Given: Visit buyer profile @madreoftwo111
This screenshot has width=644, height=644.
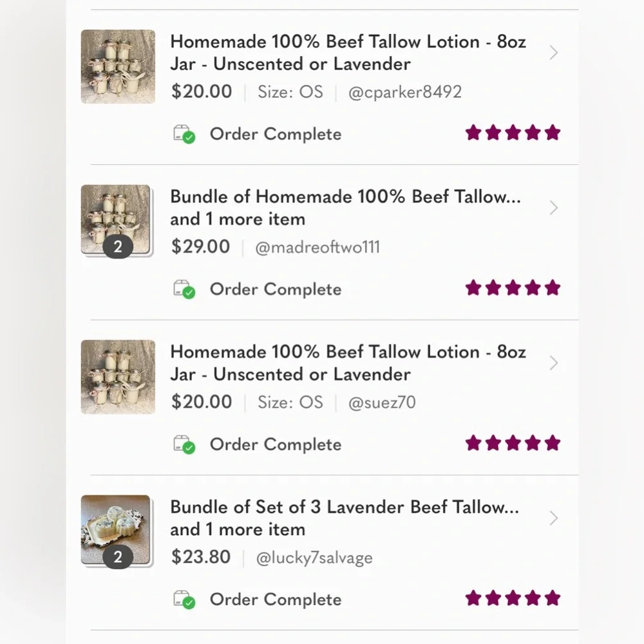Looking at the screenshot, I should [317, 247].
